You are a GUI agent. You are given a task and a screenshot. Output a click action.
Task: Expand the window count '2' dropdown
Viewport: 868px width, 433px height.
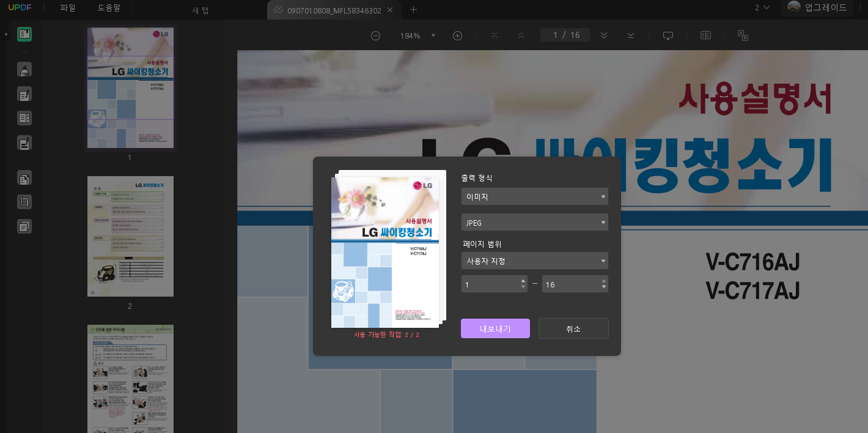(x=762, y=8)
